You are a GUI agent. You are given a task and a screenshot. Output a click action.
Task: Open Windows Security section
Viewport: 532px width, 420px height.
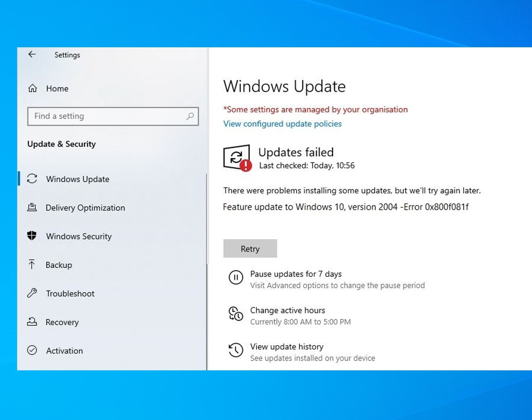click(x=79, y=236)
